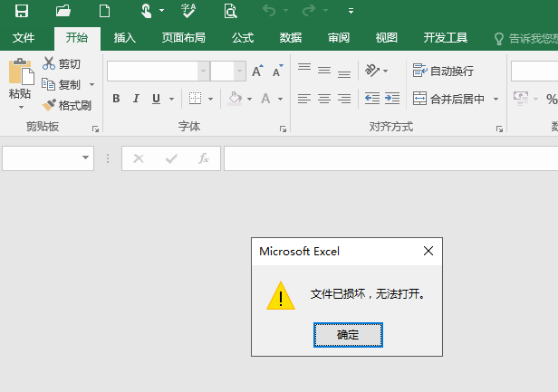The height and width of the screenshot is (392, 558).
Task: Toggle Bold formatting
Action: 116,99
